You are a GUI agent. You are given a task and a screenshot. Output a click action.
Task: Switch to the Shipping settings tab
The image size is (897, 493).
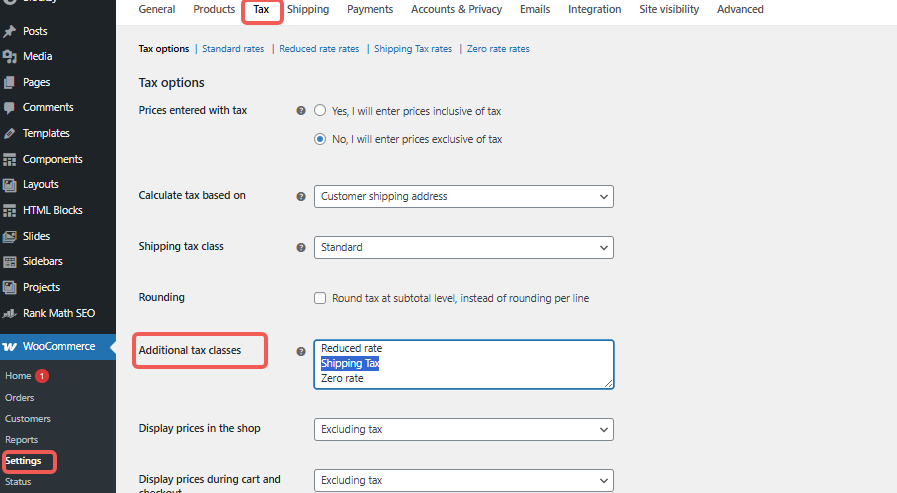pos(307,10)
